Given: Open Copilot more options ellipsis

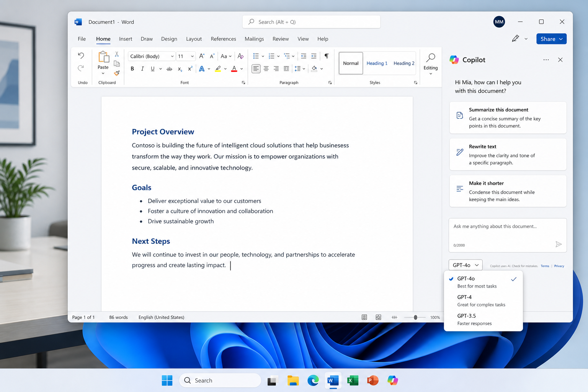Looking at the screenshot, I should click(x=546, y=60).
